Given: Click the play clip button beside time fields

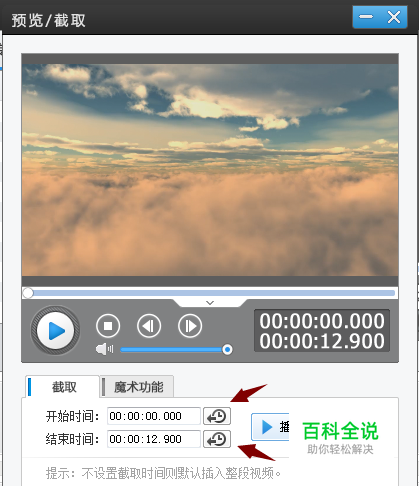Looking at the screenshot, I should 270,427.
